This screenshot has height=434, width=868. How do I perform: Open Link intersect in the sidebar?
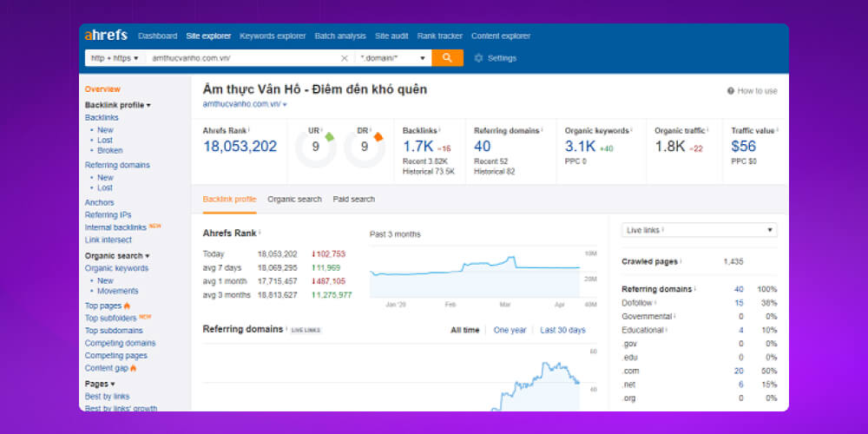click(108, 240)
